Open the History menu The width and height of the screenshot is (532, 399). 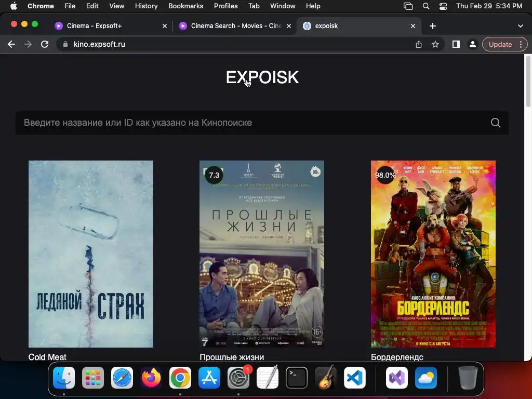(x=146, y=6)
